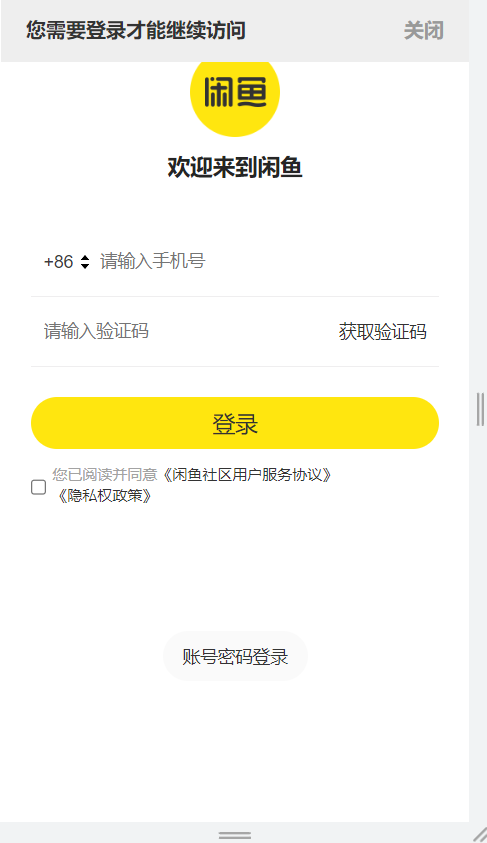Click the horizontal resize handle at bottom
The image size is (487, 843).
pos(235,835)
